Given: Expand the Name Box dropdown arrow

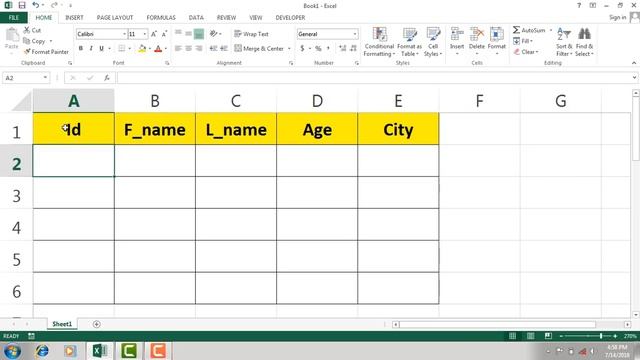Looking at the screenshot, I should 45,78.
